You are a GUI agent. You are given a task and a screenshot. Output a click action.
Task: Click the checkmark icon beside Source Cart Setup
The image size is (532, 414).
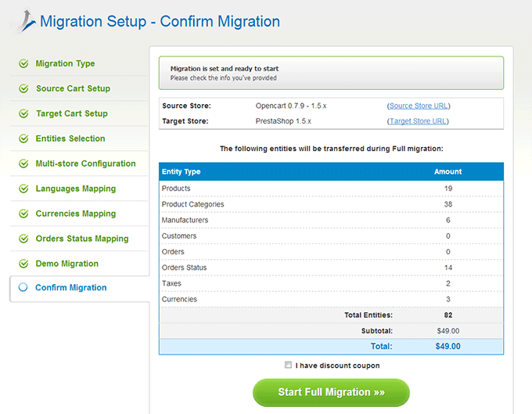coord(23,88)
